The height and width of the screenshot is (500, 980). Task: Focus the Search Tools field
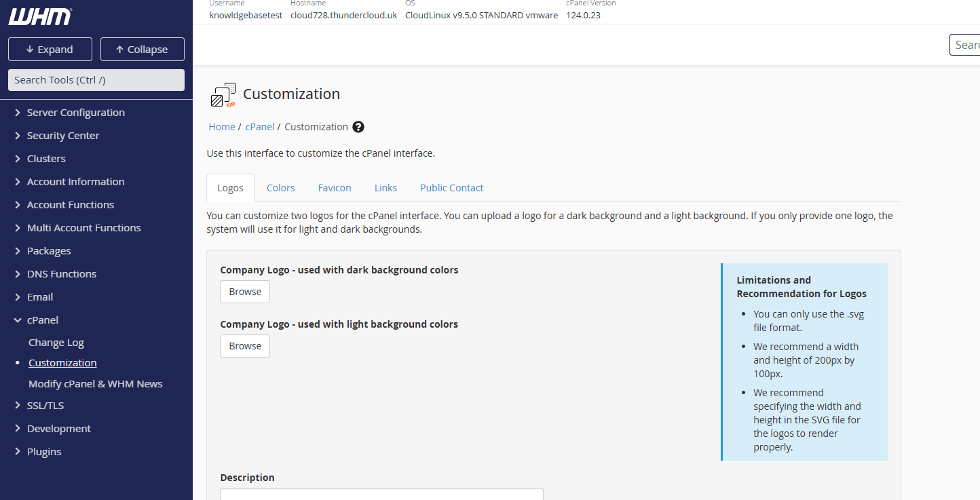coord(96,80)
